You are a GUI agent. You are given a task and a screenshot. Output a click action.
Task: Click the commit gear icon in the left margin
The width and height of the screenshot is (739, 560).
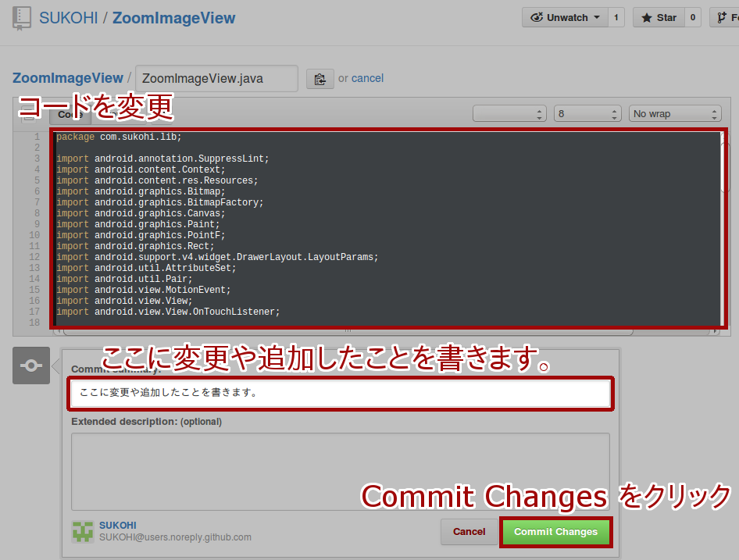click(30, 365)
